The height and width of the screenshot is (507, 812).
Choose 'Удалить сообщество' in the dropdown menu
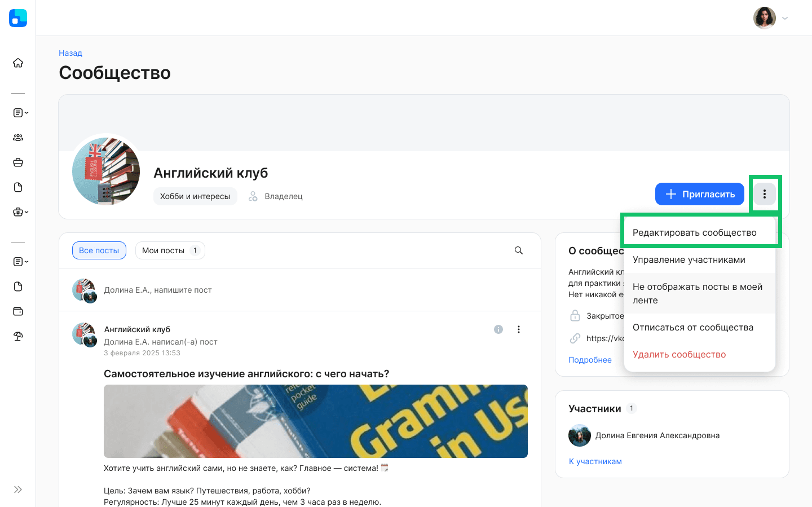point(679,354)
